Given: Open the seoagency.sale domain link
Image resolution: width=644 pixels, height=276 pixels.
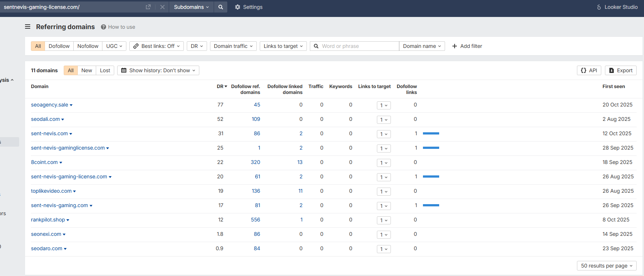Looking at the screenshot, I should (x=49, y=105).
